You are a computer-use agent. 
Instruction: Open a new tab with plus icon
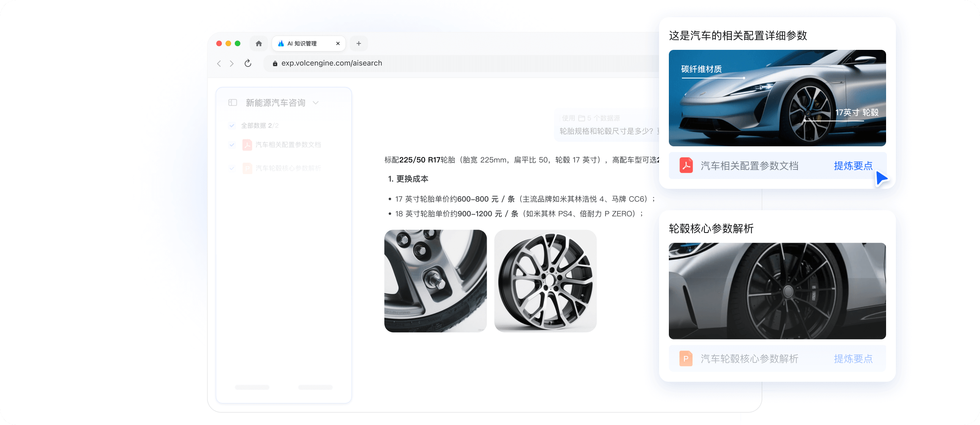[359, 43]
